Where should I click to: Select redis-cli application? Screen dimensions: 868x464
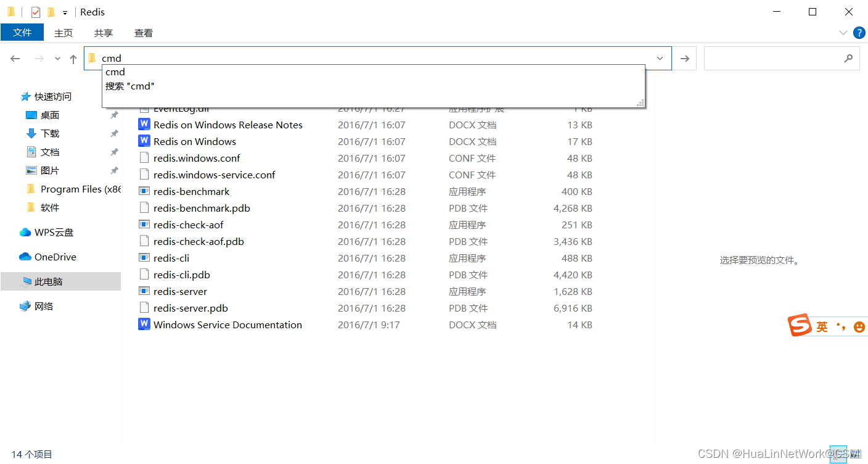[x=171, y=258]
